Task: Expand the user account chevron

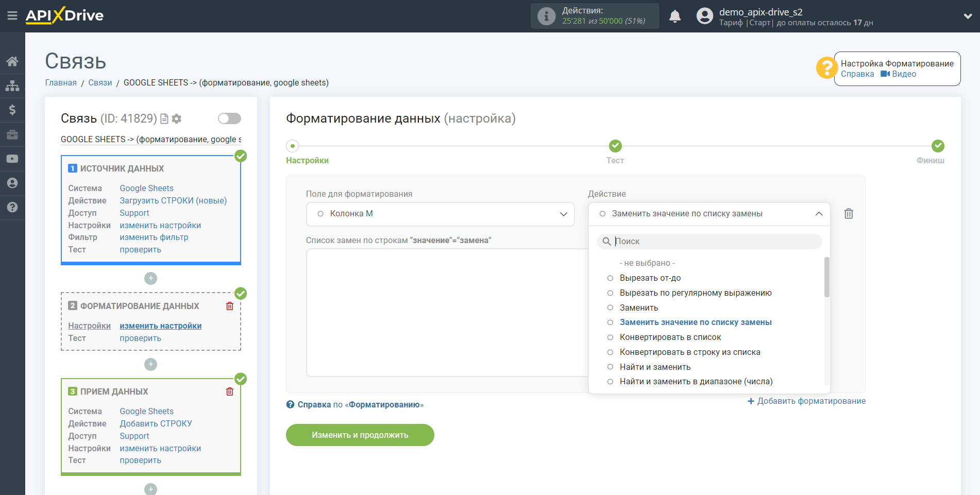Action: 968,16
